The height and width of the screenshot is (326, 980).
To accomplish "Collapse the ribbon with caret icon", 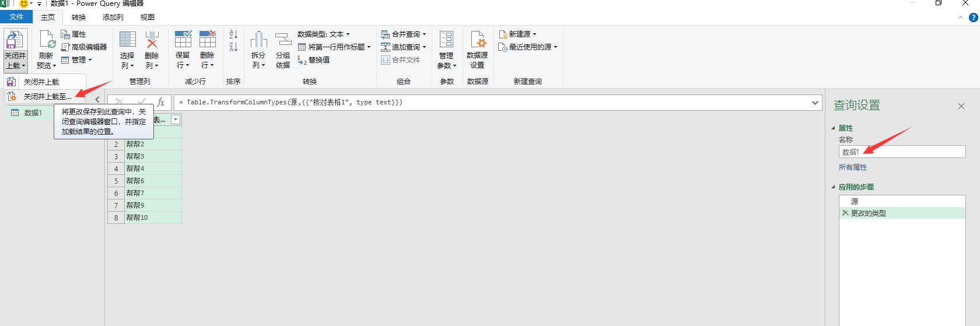I will (960, 17).
